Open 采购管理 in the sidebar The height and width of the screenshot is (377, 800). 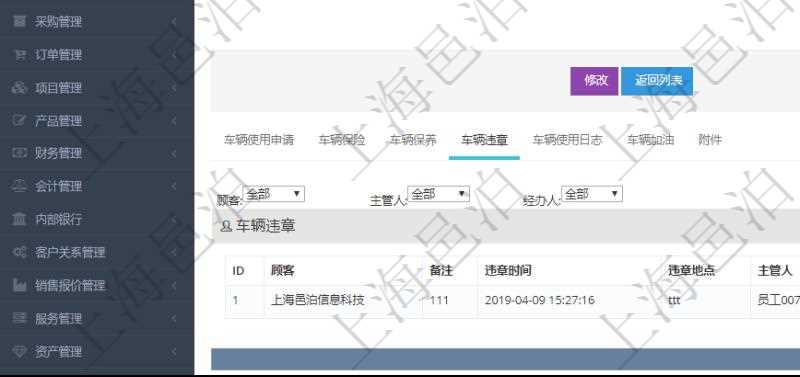tap(58, 22)
